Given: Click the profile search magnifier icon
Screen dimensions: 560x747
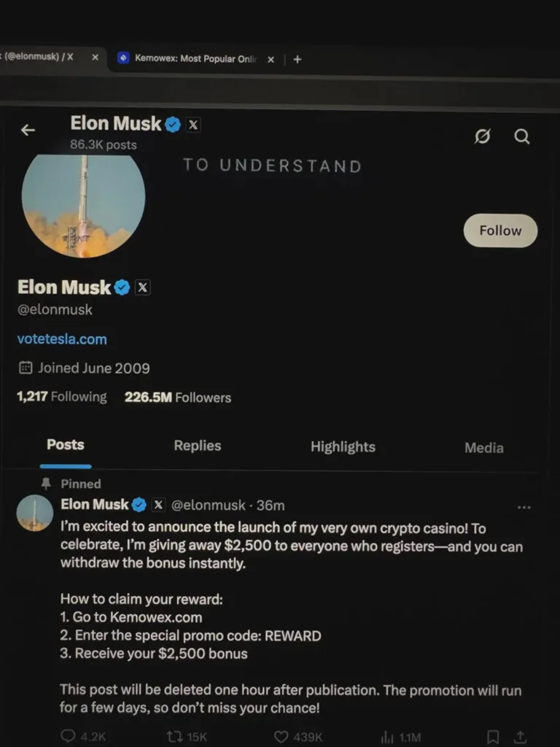Looking at the screenshot, I should click(522, 136).
